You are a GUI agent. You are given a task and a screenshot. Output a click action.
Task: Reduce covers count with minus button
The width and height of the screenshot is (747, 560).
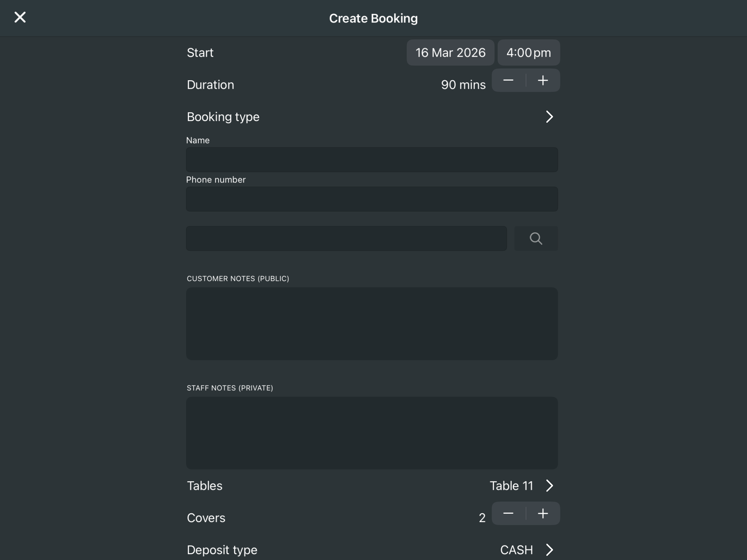point(508,513)
